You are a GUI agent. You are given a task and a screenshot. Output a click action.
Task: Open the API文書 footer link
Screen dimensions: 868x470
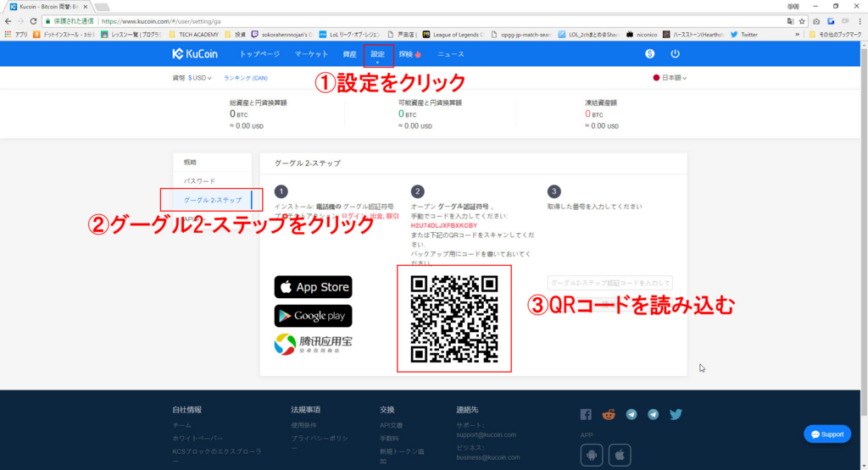point(392,425)
